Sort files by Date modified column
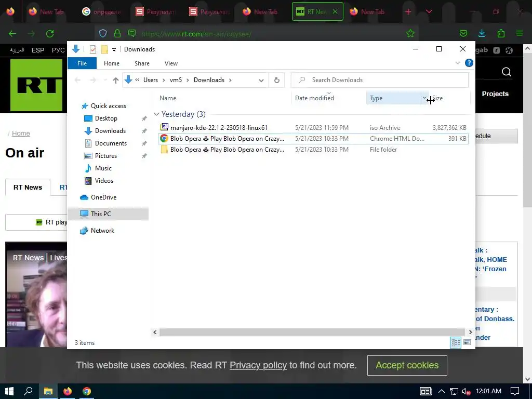 tap(314, 98)
